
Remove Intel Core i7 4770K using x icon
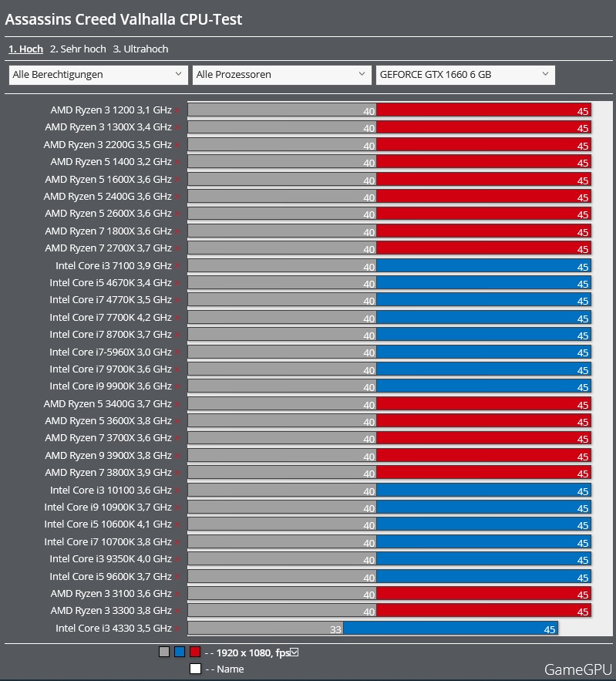(x=177, y=301)
